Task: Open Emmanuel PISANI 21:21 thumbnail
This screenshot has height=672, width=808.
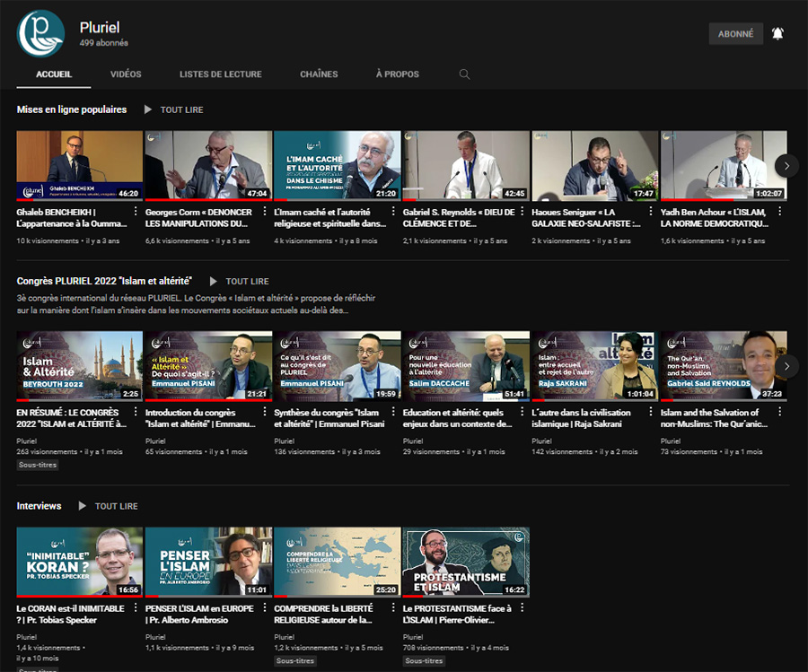Action: [x=208, y=366]
